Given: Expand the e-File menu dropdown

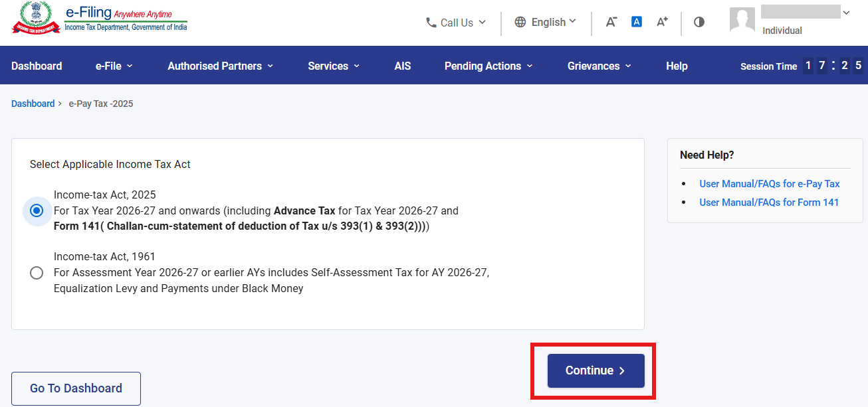Looking at the screenshot, I should pyautogui.click(x=114, y=66).
